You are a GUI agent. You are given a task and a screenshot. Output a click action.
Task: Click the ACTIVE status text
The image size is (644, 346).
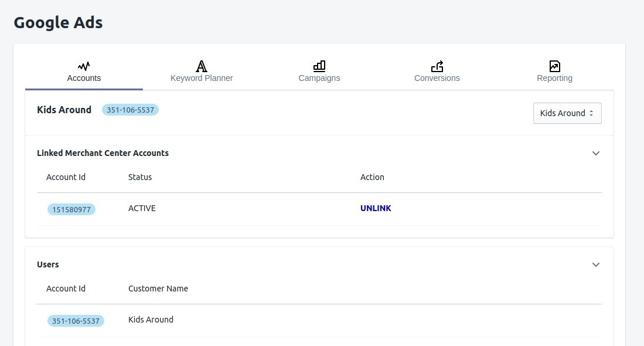point(142,208)
